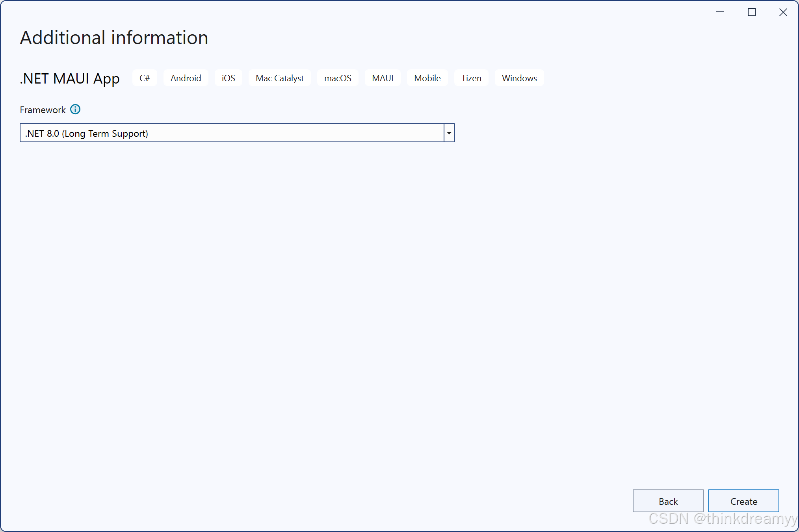Open the Framework dropdown arrow

[449, 133]
